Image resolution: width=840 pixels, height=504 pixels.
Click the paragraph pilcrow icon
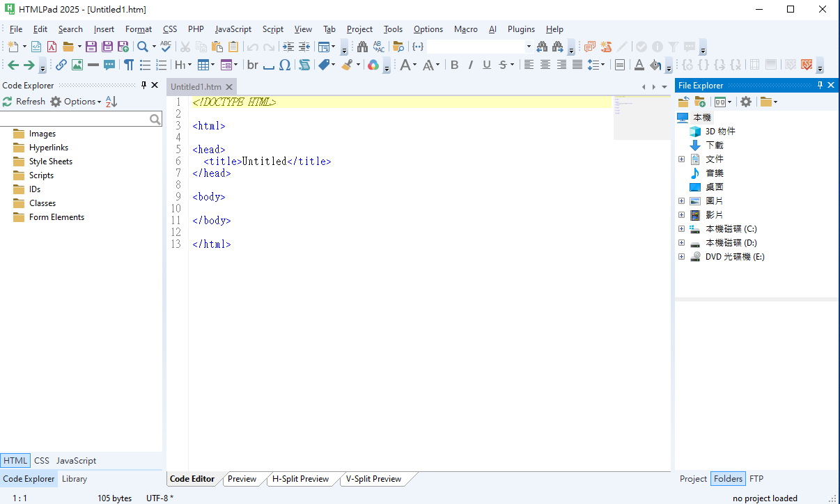[x=129, y=65]
